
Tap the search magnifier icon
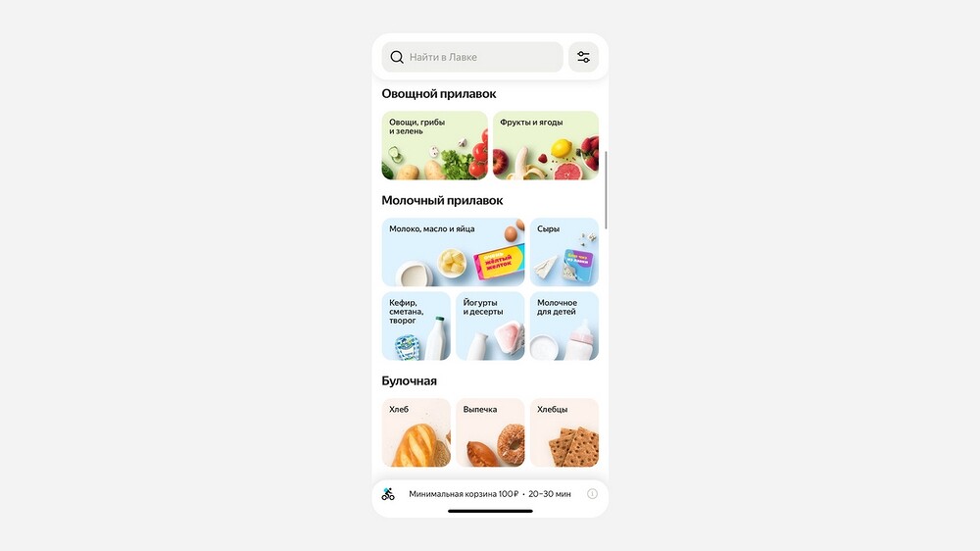(396, 57)
